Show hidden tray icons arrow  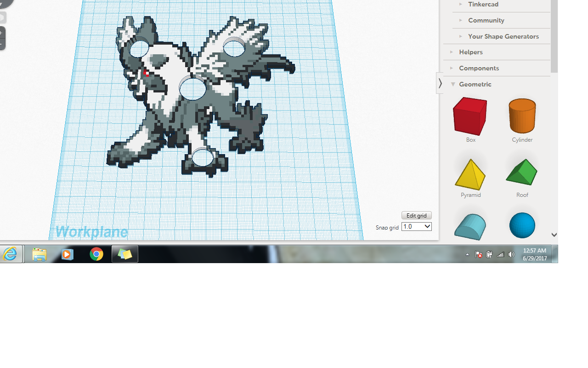468,254
